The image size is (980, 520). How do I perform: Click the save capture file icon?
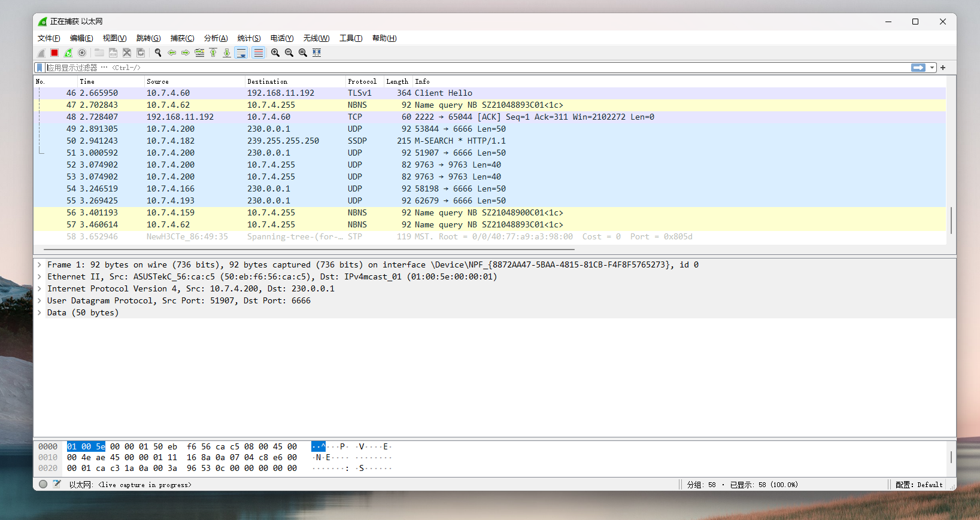(113, 53)
